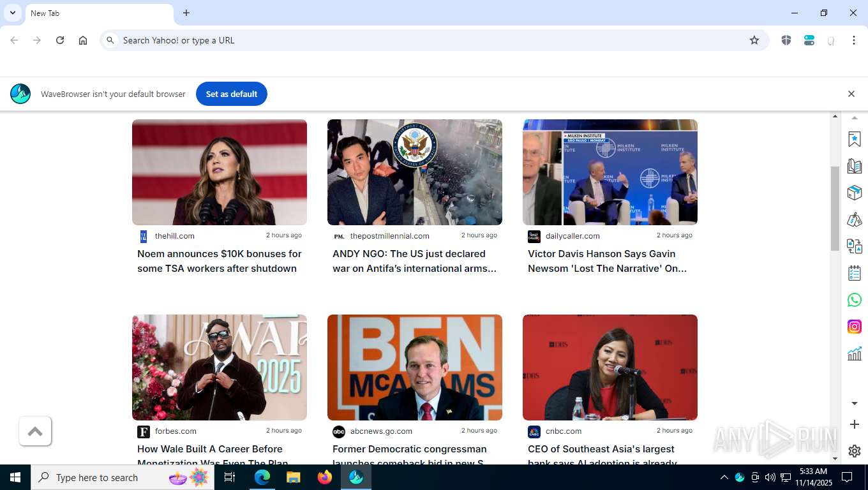Viewport: 868px width, 490px height.
Task: Open headline Victor Davis Hanson Says Gavin
Action: coord(607,261)
